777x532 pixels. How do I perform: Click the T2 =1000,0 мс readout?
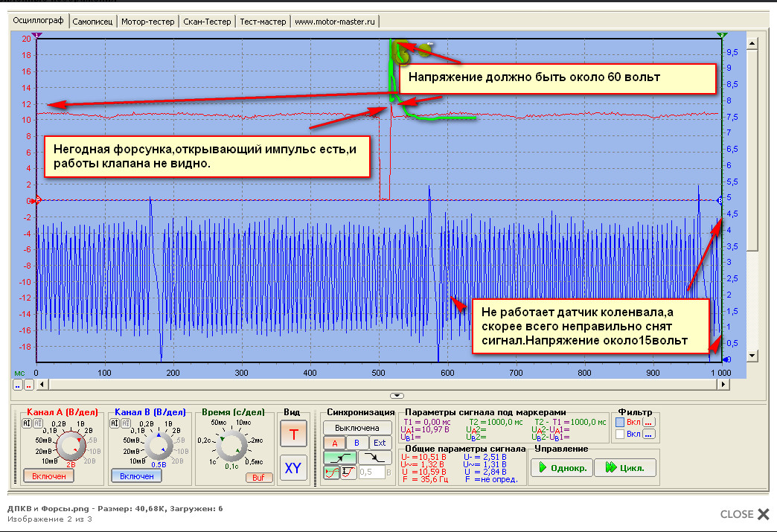(495, 422)
